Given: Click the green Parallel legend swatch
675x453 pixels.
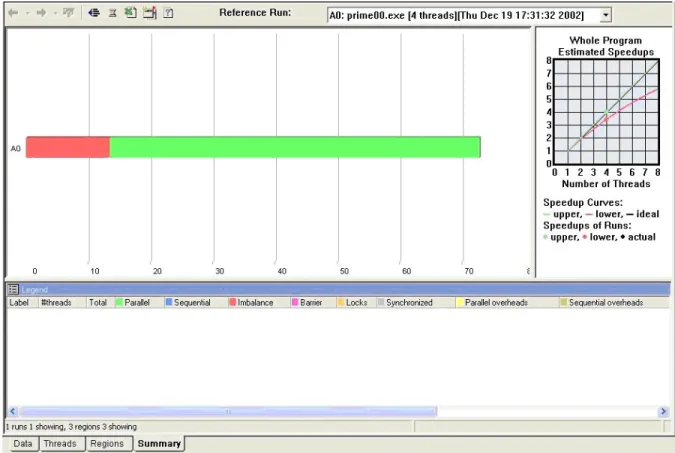Looking at the screenshot, I should coord(119,302).
